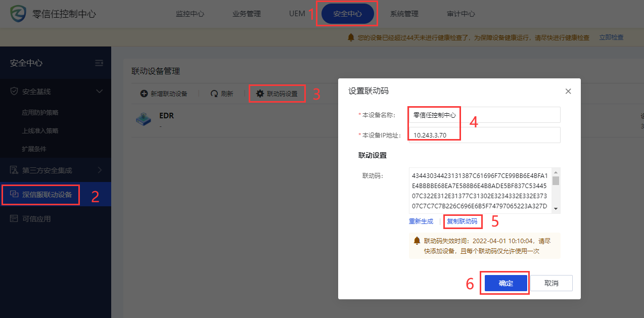Click the 本设备名称 input field
The width and height of the screenshot is (644, 318).
tap(485, 115)
